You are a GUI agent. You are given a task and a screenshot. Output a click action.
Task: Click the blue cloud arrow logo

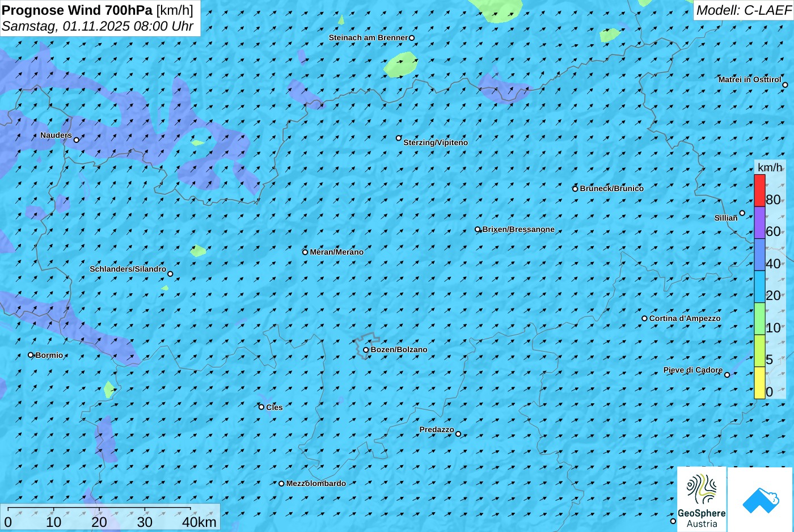point(761,500)
